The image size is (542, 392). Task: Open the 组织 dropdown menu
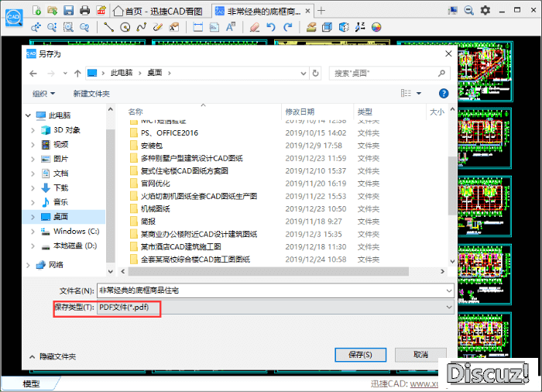coord(43,93)
